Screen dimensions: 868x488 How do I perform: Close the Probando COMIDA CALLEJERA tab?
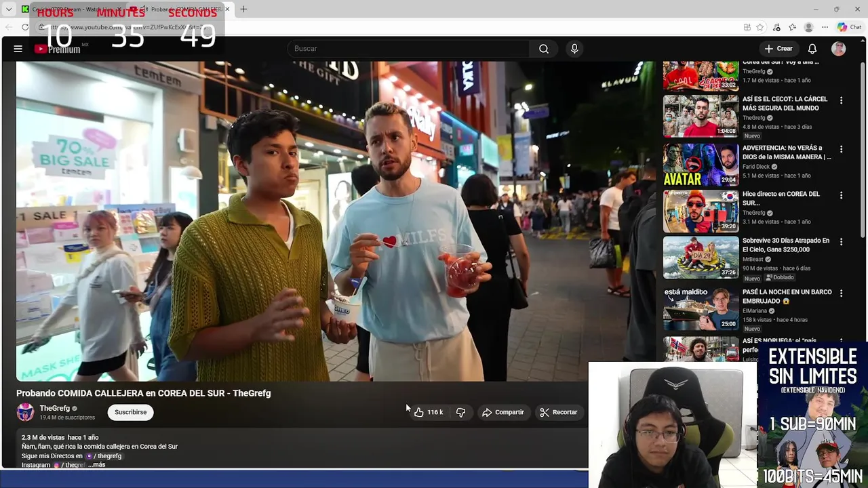227,9
